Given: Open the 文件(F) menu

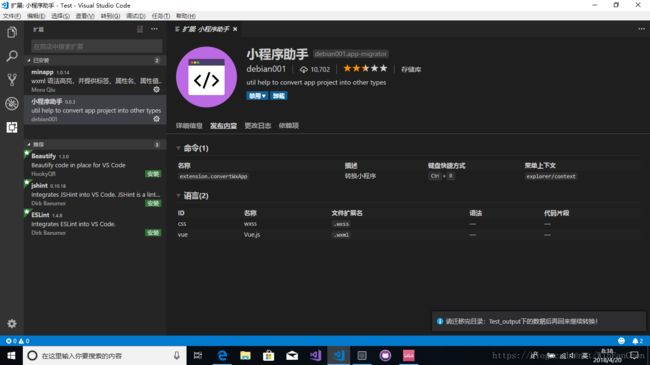Looking at the screenshot, I should click(12, 16).
